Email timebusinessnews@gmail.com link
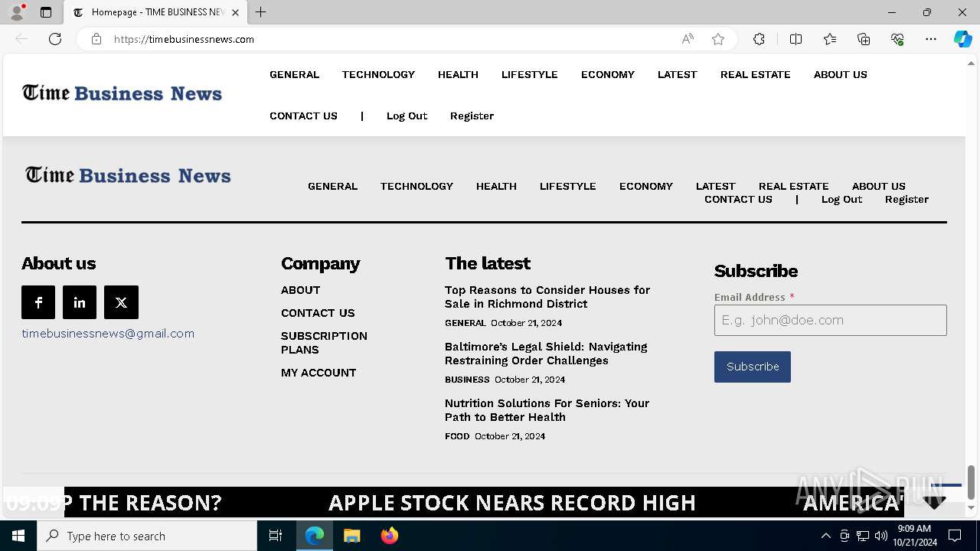The image size is (980, 551). coord(108,334)
